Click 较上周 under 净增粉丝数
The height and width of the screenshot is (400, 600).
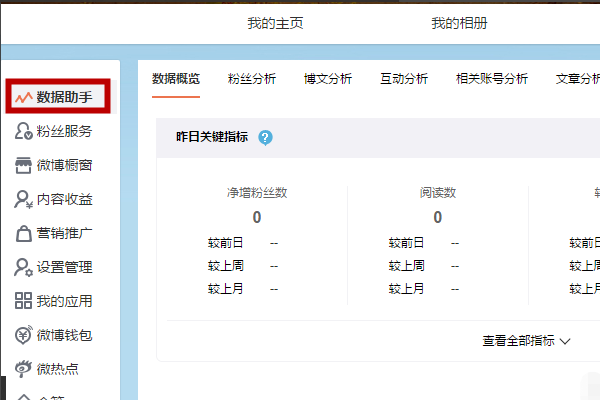(225, 266)
